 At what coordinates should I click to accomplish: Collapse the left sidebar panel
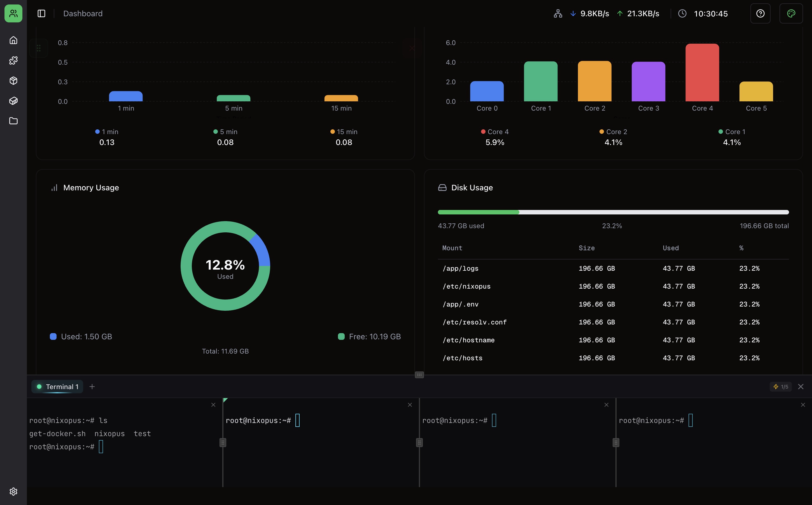click(x=41, y=13)
